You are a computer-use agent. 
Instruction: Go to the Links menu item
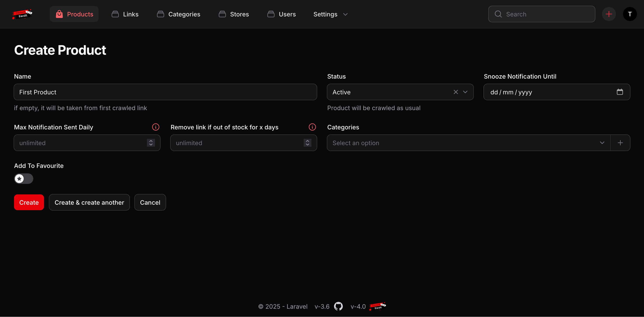coord(125,14)
